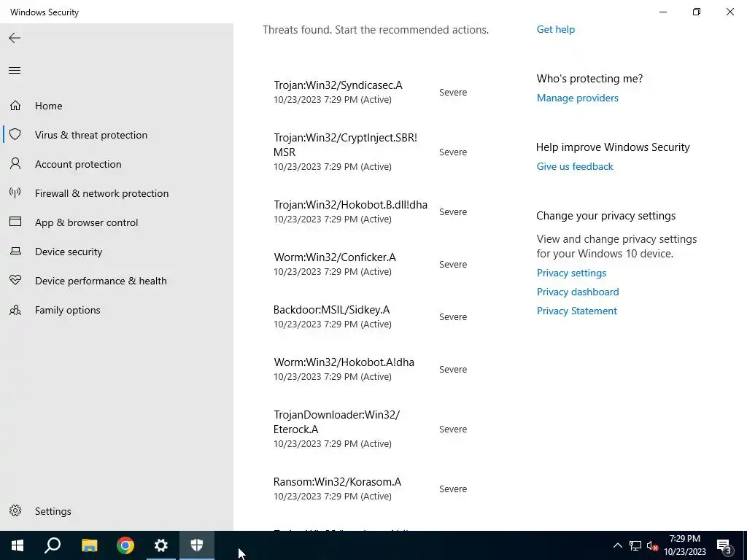Show hidden system tray icons

point(617,545)
